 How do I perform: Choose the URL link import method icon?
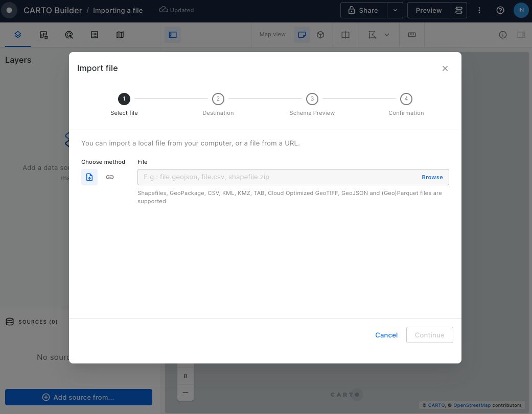tap(110, 177)
